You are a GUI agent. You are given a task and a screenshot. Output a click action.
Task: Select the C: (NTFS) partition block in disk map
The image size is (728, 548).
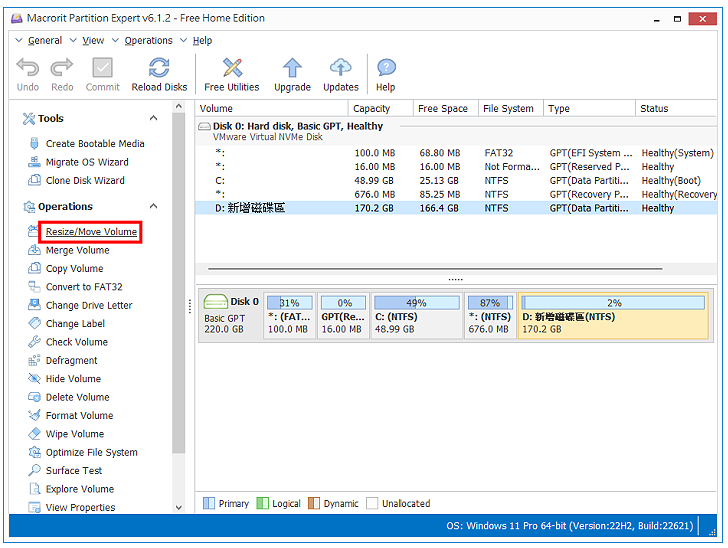coord(416,315)
